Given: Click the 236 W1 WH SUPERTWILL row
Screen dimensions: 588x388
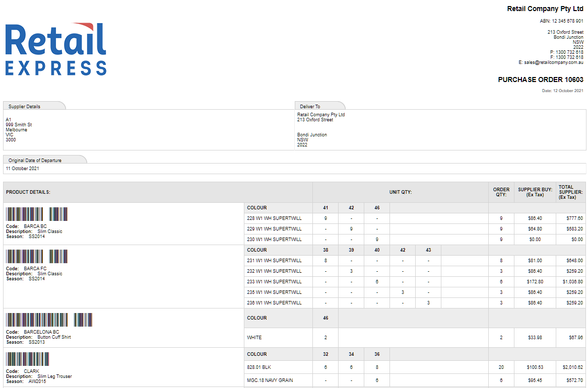Looking at the screenshot, I should click(415, 302).
